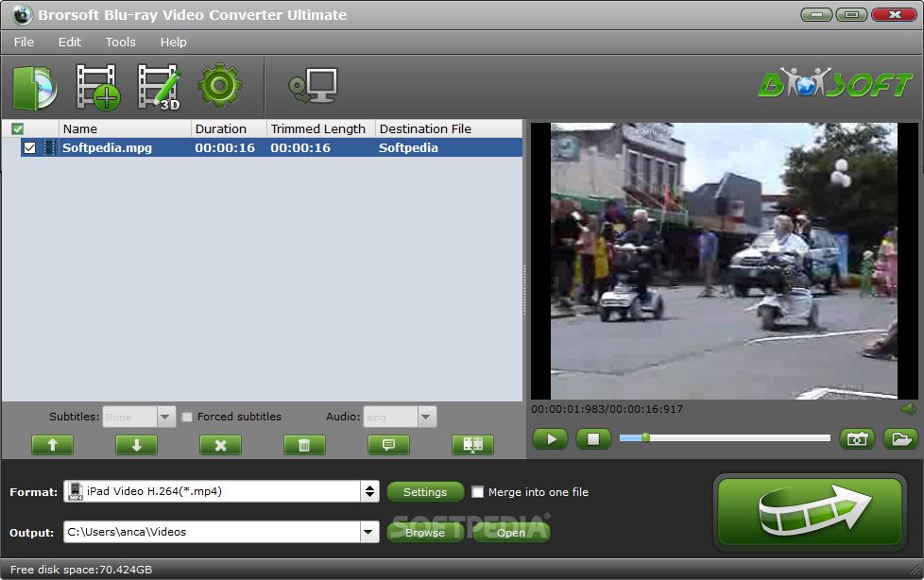Take a snapshot with the camera icon
This screenshot has height=580, width=924.
tap(858, 438)
